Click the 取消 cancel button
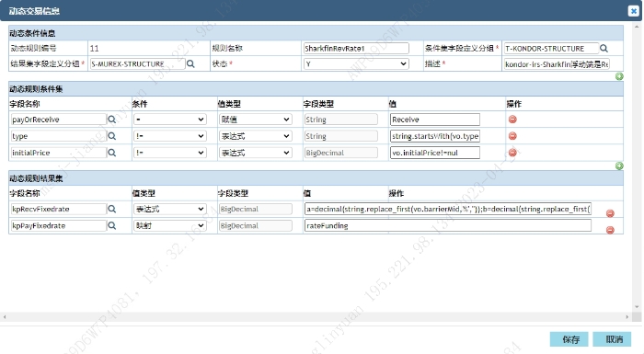 [612, 339]
